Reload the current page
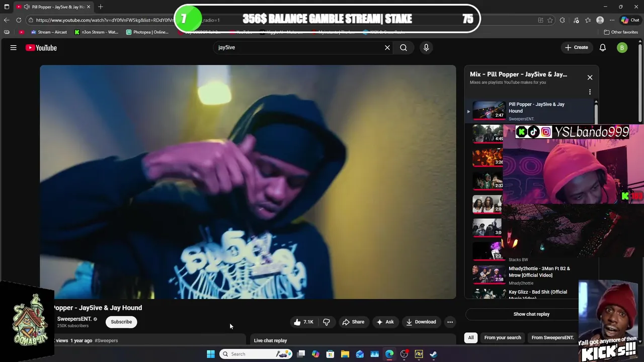 pyautogui.click(x=19, y=20)
